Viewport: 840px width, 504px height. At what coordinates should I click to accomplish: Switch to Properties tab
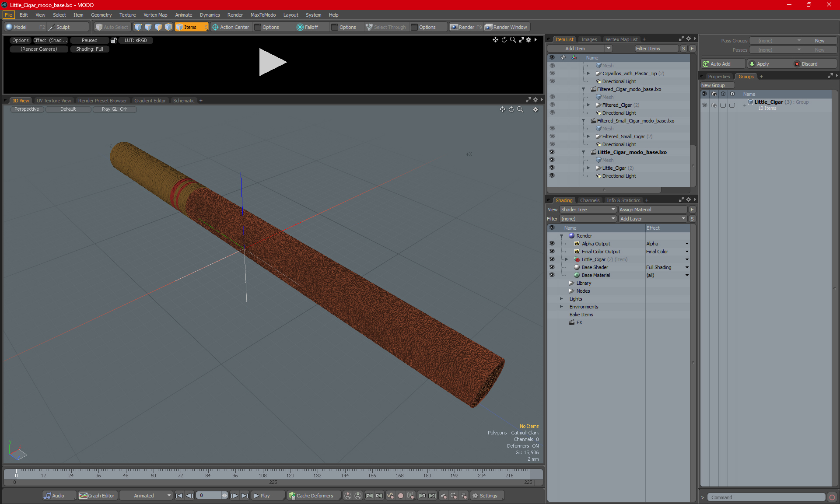pos(719,77)
